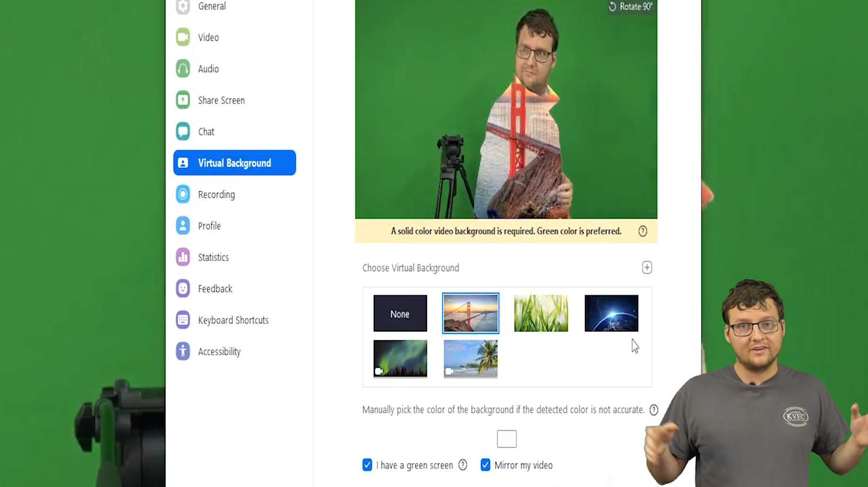868x487 pixels.
Task: Select None as virtual background
Action: coord(400,314)
